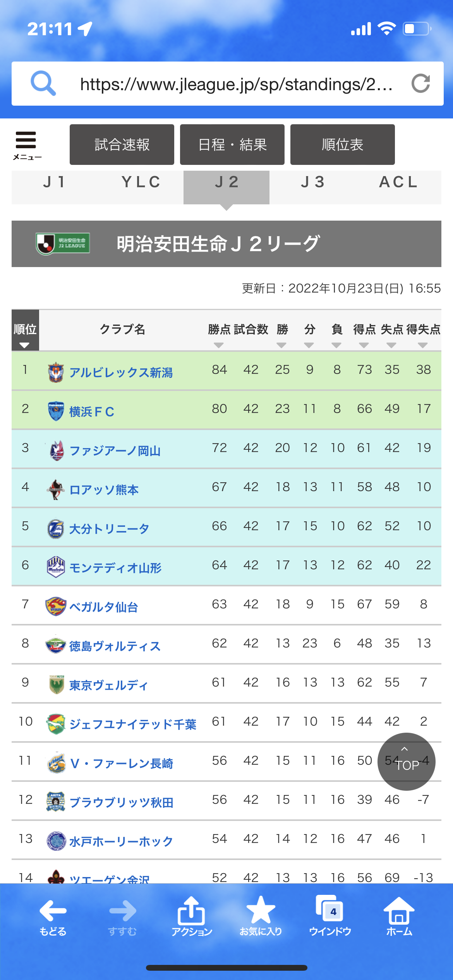
Task: Go to ホーム house icon
Action: click(399, 916)
